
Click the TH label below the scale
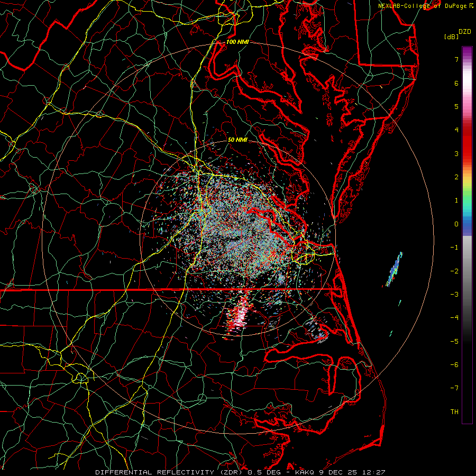pos(454,411)
